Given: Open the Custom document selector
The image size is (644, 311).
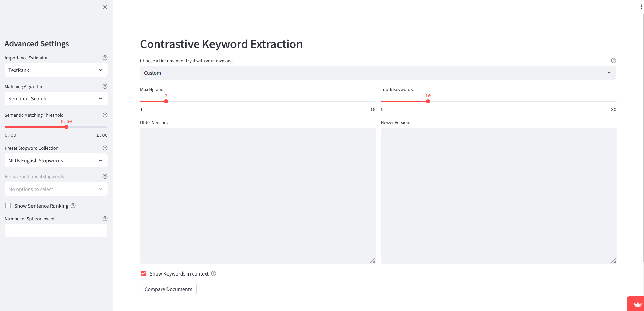Looking at the screenshot, I should click(x=378, y=73).
